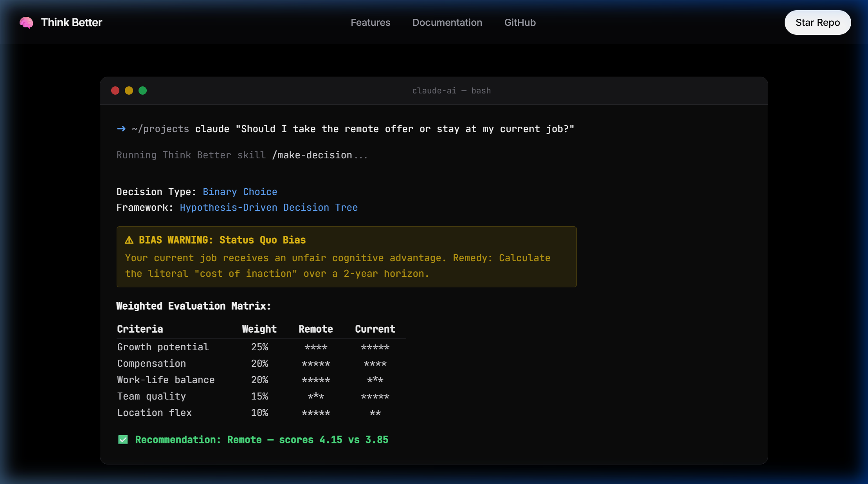Screen dimensions: 868x484
Task: Open the Documentation nav item
Action: coord(447,23)
